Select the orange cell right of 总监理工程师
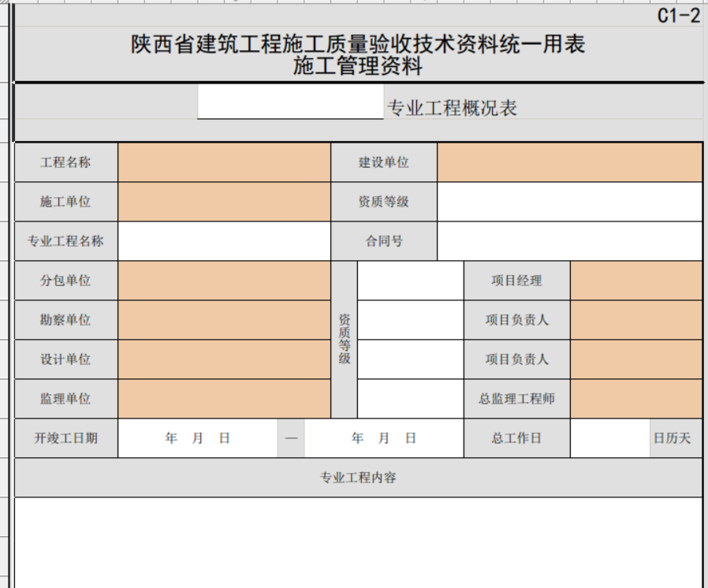 (x=635, y=399)
